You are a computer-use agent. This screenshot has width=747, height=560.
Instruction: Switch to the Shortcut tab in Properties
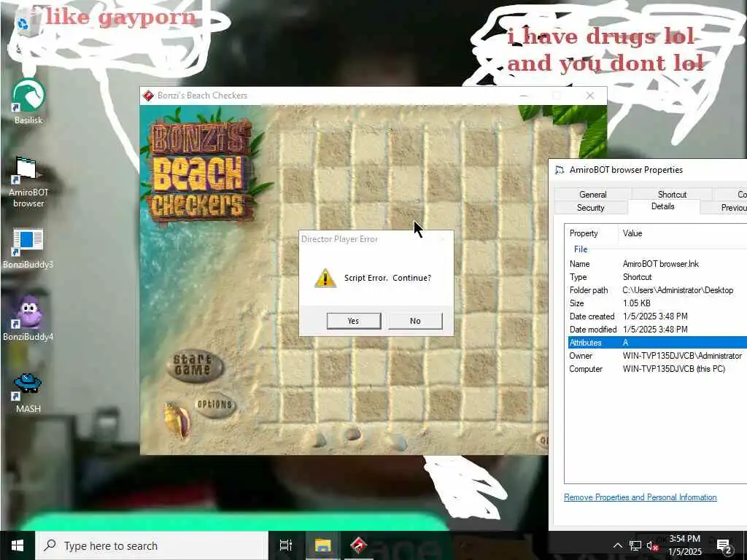pos(672,194)
